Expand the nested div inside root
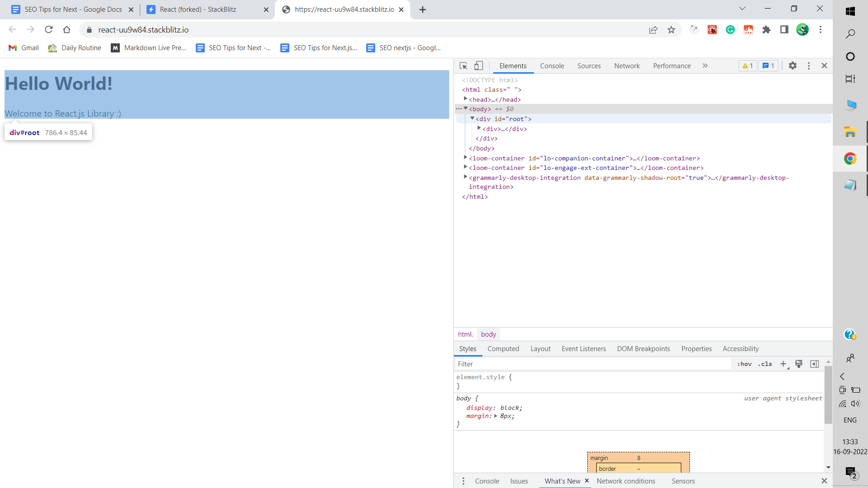Image resolution: width=868 pixels, height=488 pixels. [x=479, y=128]
